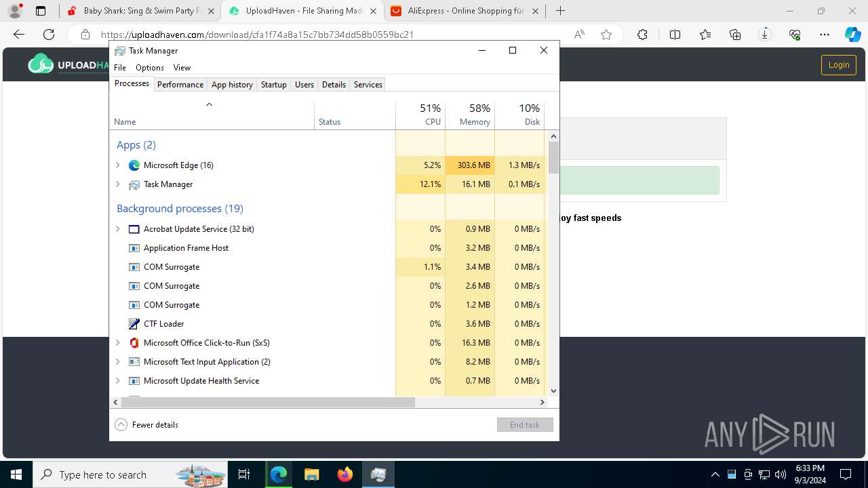
Task: Switch to the App history tab
Action: click(x=232, y=85)
